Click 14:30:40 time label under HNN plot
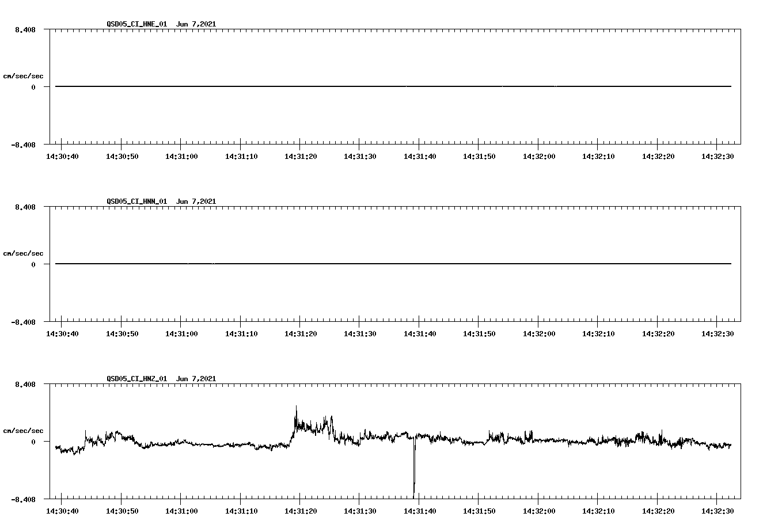Viewport: 782px width, 532px height. coord(62,333)
